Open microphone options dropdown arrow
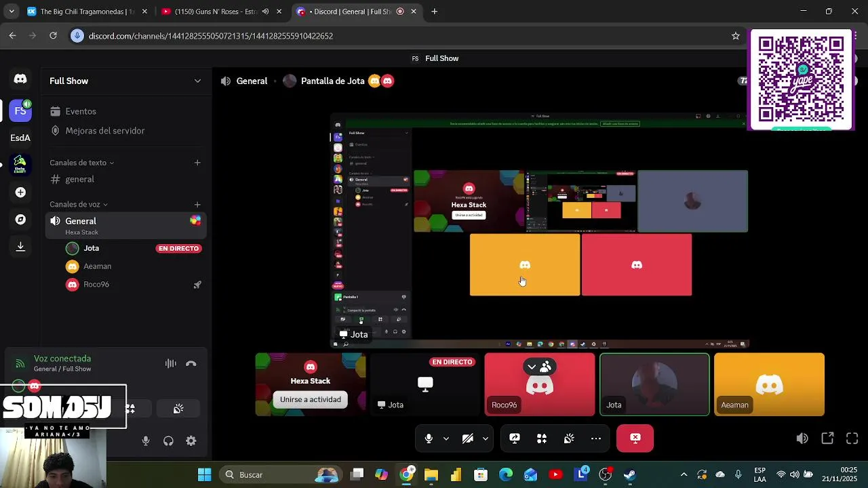 (446, 439)
